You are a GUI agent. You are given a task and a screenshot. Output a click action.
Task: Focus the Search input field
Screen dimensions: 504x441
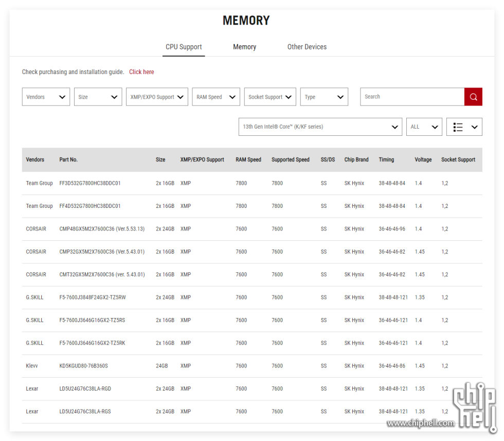412,97
